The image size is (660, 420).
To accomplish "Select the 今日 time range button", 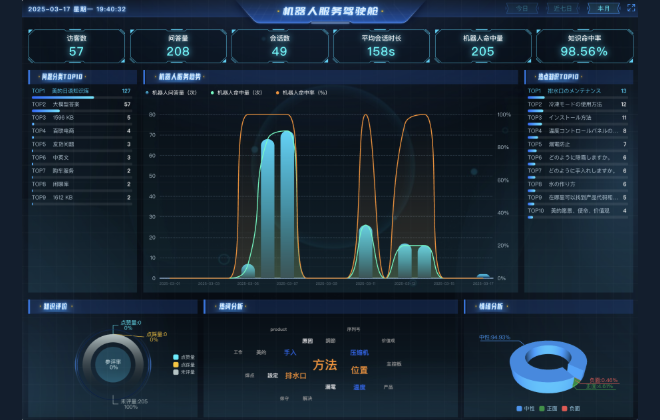I will pyautogui.click(x=522, y=8).
